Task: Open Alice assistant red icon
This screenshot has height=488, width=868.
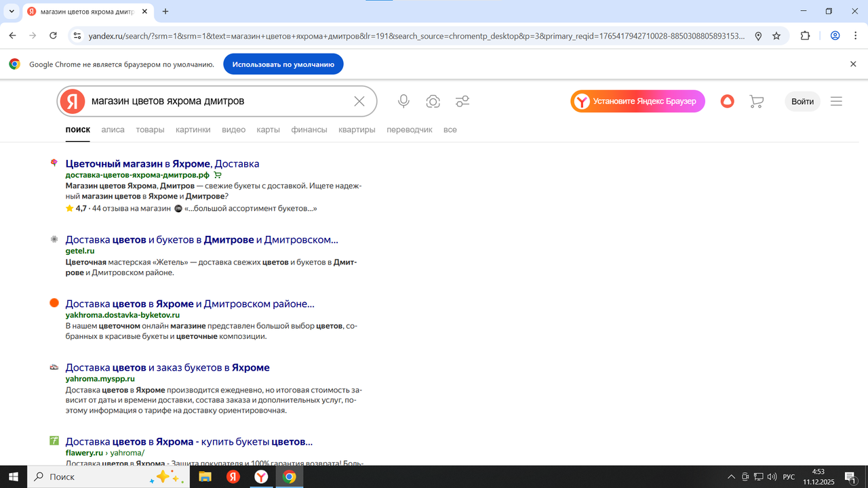Action: (727, 102)
